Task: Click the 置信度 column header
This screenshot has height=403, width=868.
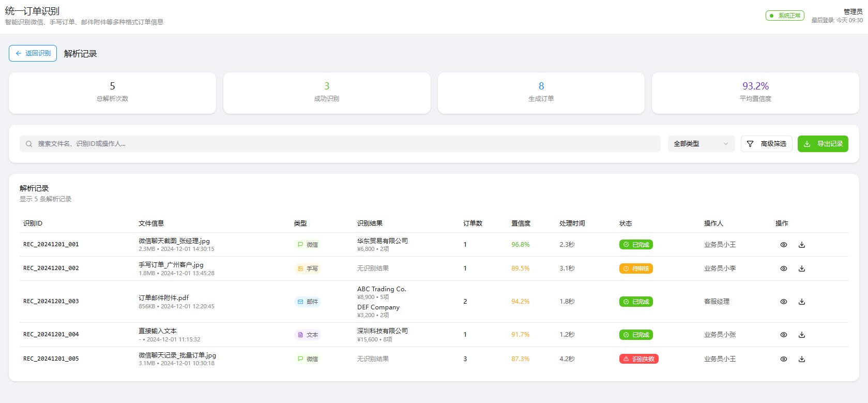Action: 521,223
